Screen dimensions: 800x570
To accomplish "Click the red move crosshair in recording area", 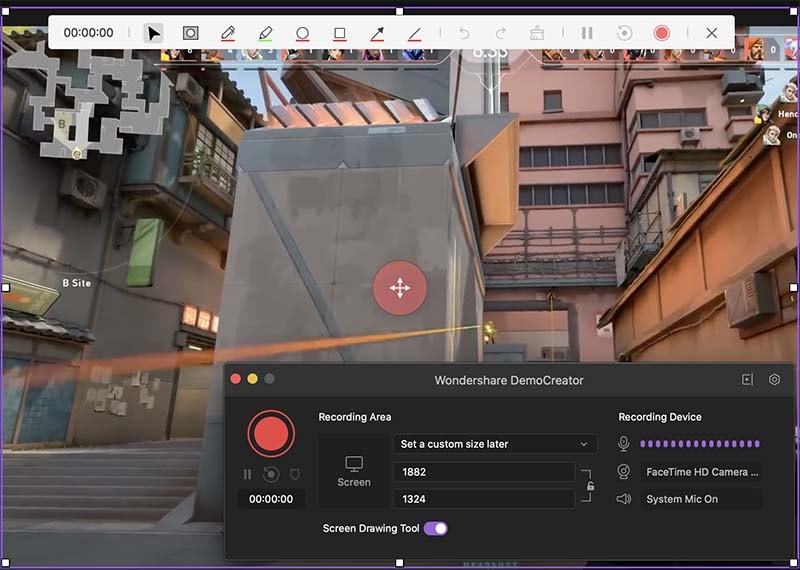I will pos(399,288).
